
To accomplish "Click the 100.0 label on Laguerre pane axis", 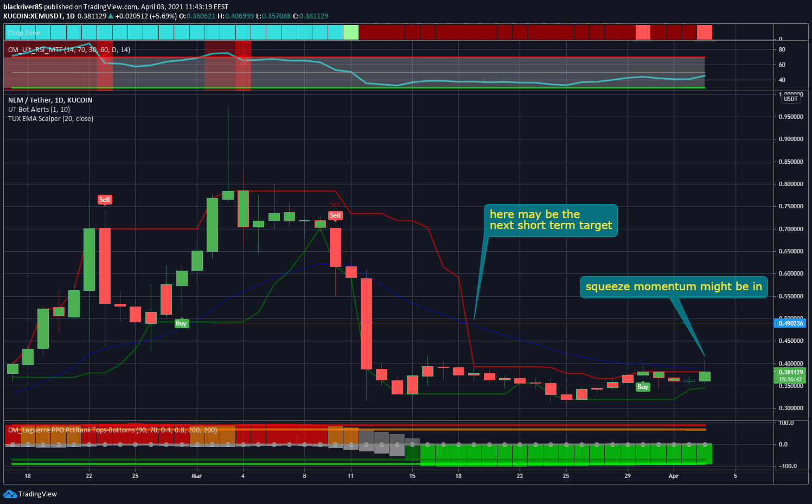I will [786, 423].
